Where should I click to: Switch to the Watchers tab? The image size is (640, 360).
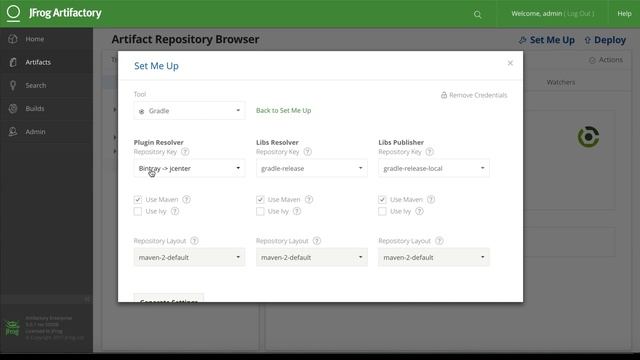click(x=561, y=82)
